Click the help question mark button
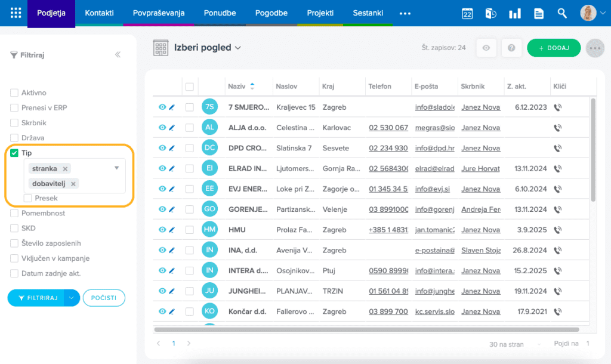The height and width of the screenshot is (364, 611). (x=511, y=48)
